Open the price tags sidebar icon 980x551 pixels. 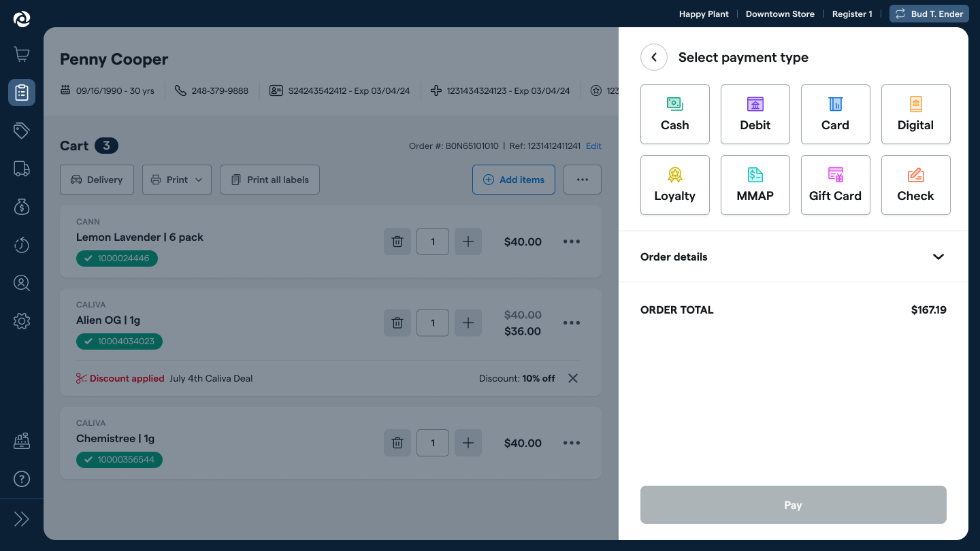(x=22, y=131)
